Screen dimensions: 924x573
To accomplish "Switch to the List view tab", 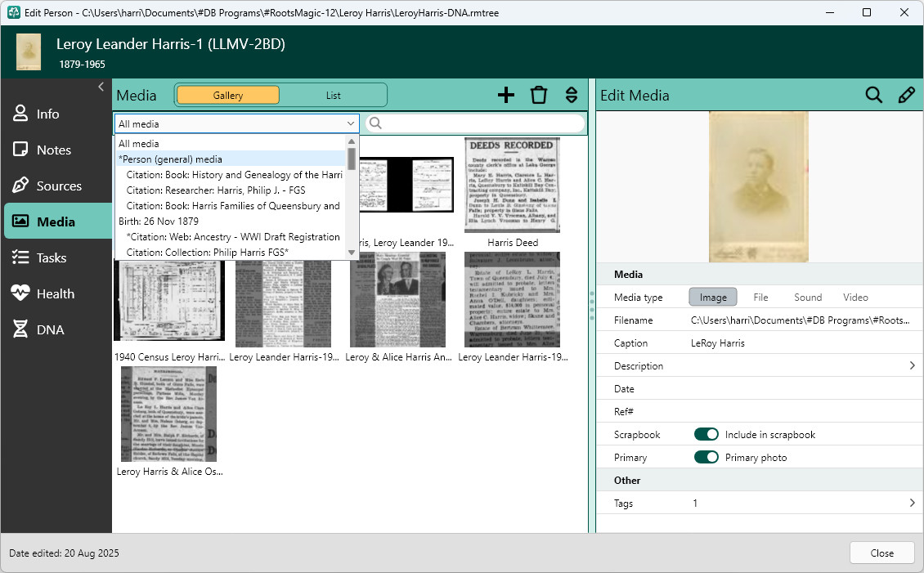I will (333, 96).
